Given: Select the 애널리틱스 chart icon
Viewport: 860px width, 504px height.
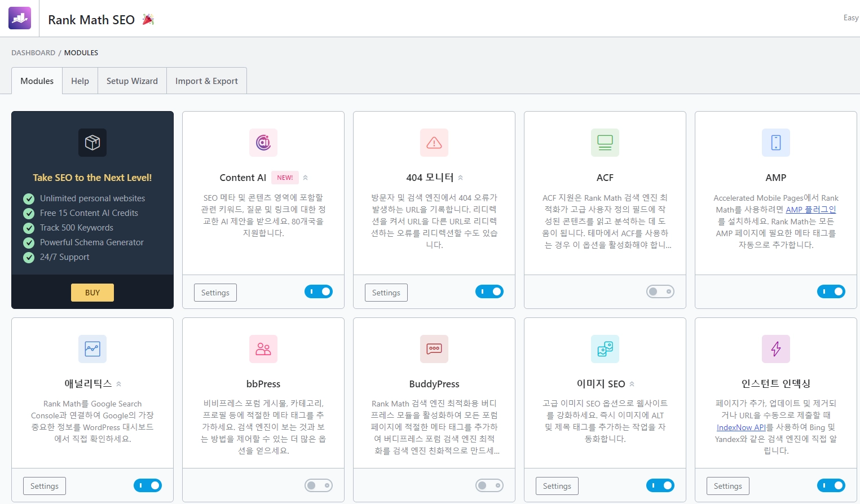Looking at the screenshot, I should coord(92,349).
